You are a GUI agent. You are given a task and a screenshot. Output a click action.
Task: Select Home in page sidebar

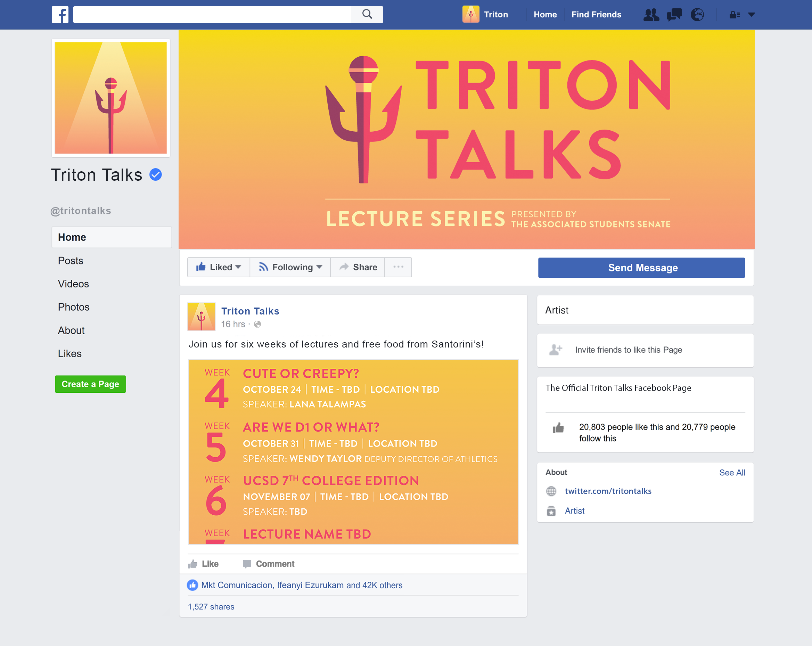[112, 237]
